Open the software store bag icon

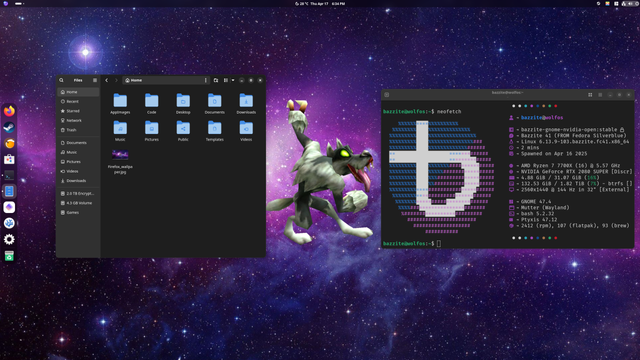(x=9, y=159)
